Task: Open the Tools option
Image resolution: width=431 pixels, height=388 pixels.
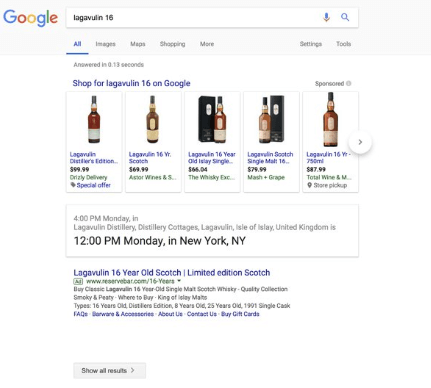Action: click(x=343, y=44)
